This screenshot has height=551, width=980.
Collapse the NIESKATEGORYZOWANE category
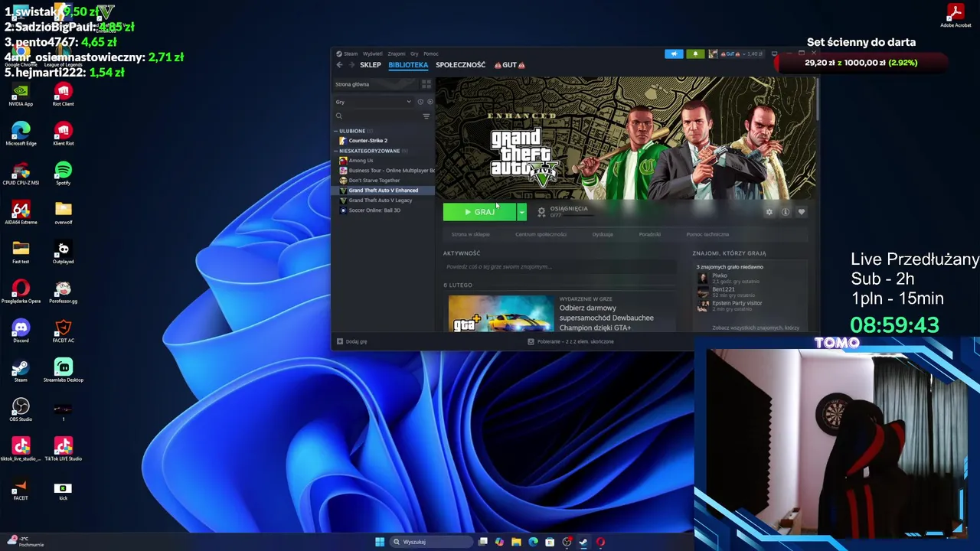(335, 151)
